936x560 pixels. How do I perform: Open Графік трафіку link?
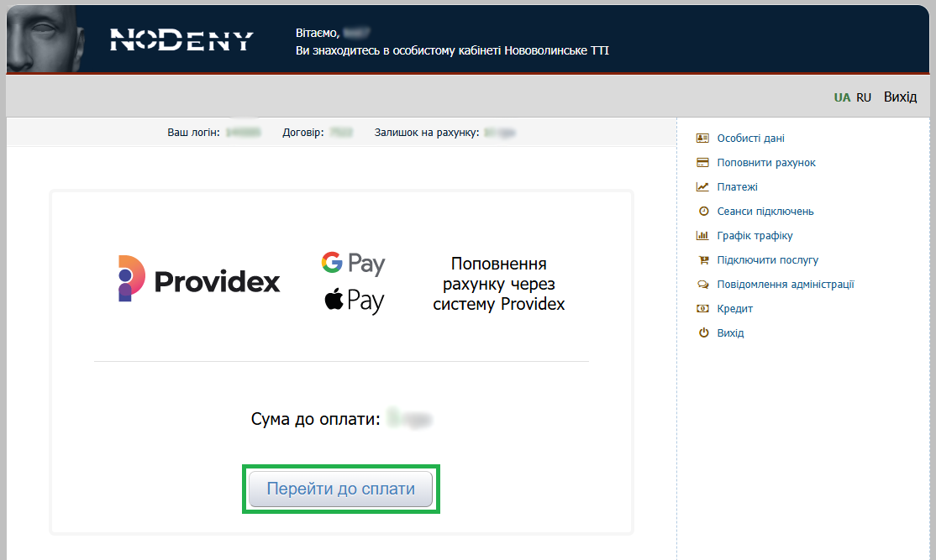[x=755, y=236]
